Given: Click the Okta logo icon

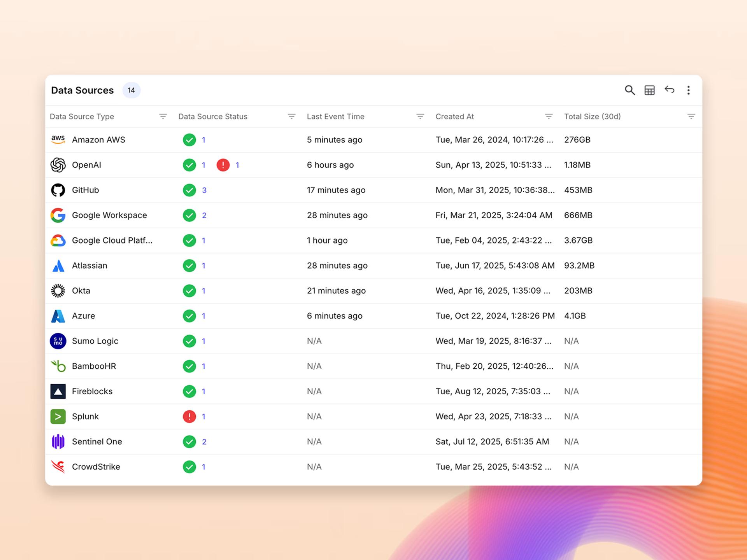Looking at the screenshot, I should click(58, 291).
